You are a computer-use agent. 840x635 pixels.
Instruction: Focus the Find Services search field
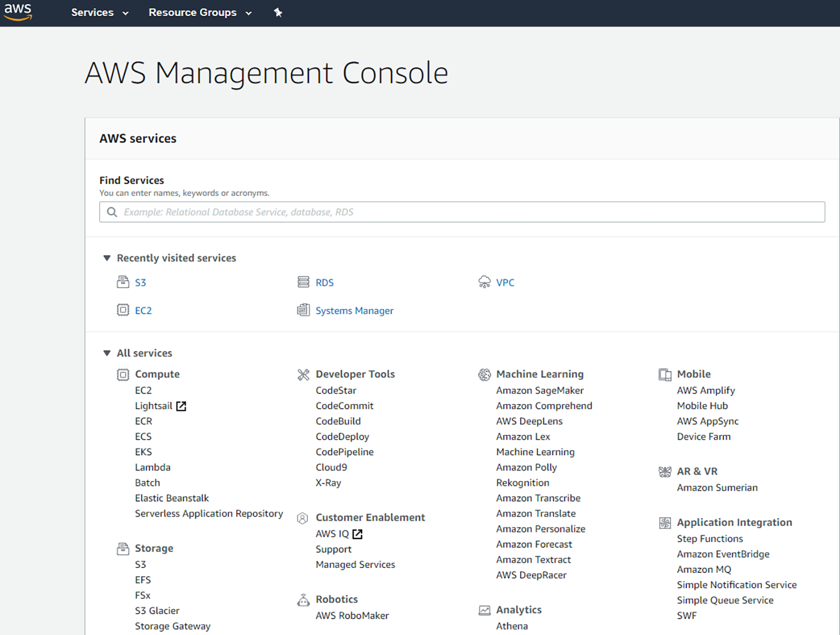coord(462,212)
